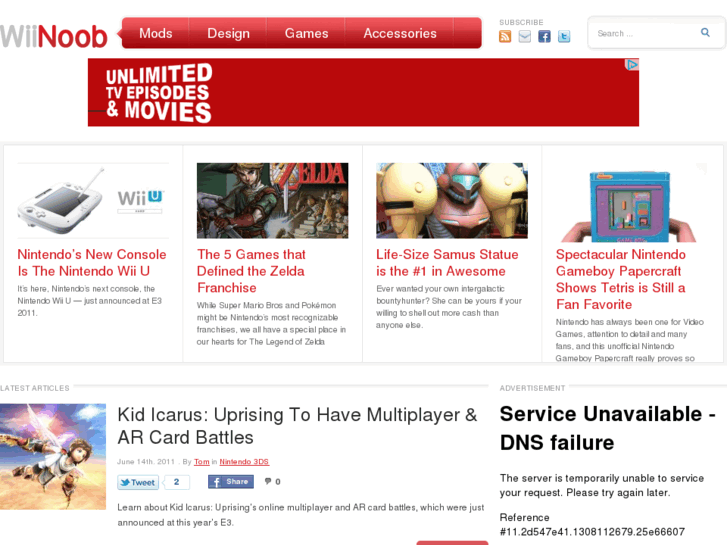Click the WiiNoob site logo
This screenshot has height=545, width=727.
[53, 36]
